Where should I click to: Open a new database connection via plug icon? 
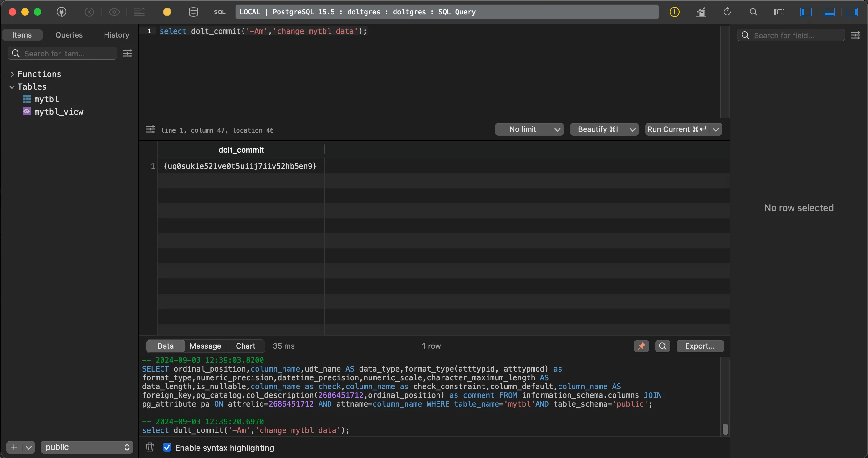(61, 12)
